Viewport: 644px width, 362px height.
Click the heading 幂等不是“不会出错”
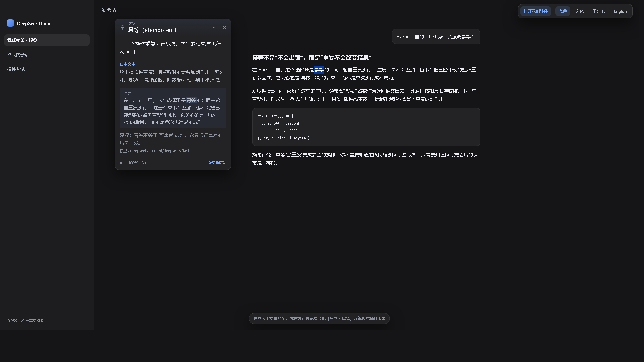312,58
